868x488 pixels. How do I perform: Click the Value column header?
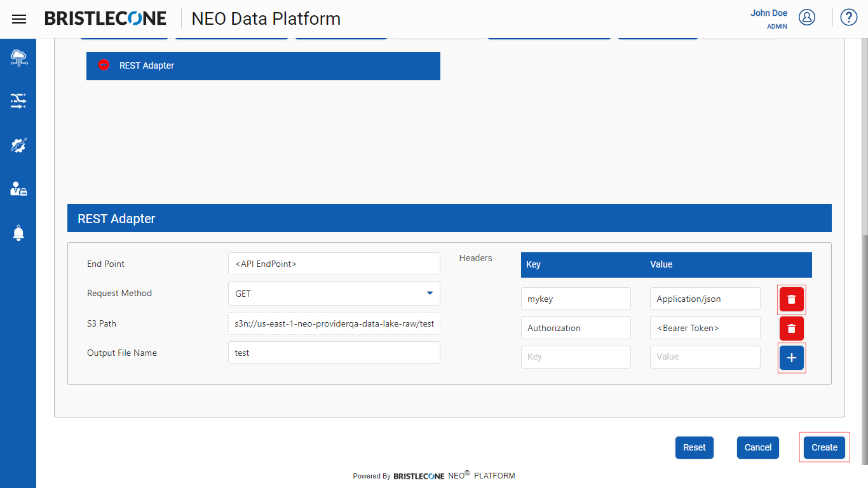(661, 264)
